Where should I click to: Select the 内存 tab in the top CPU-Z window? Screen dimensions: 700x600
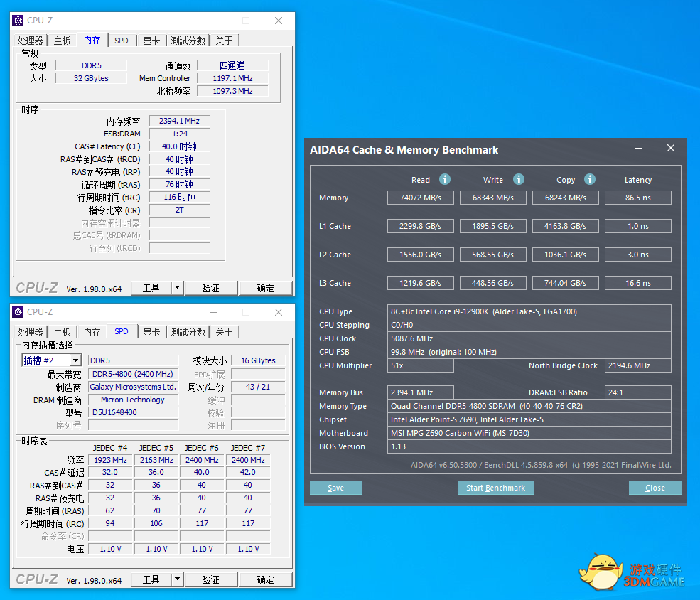(92, 40)
